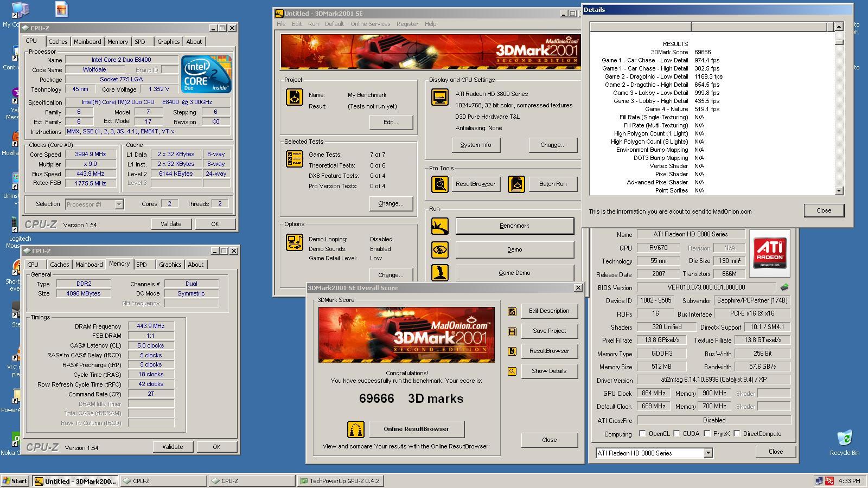Viewport: 868px width, 488px height.
Task: Switch to Mainboard tab in top CPU-Z
Action: click(87, 42)
